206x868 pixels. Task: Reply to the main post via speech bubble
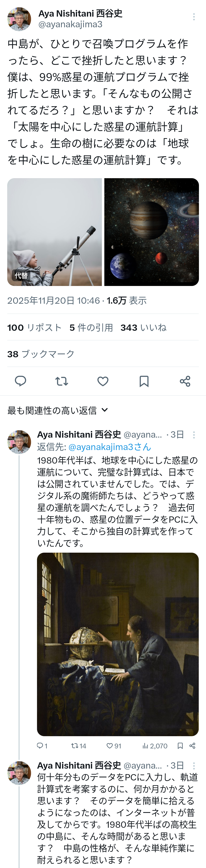click(21, 381)
